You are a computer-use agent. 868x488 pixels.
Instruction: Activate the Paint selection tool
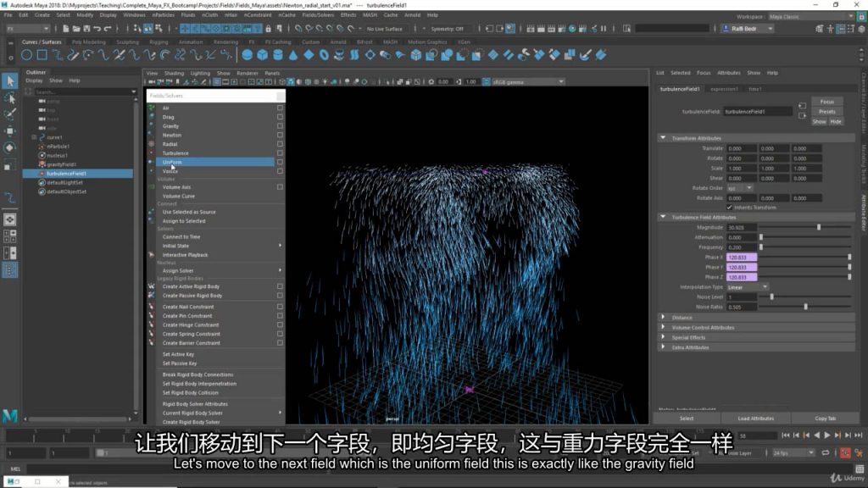click(x=10, y=114)
